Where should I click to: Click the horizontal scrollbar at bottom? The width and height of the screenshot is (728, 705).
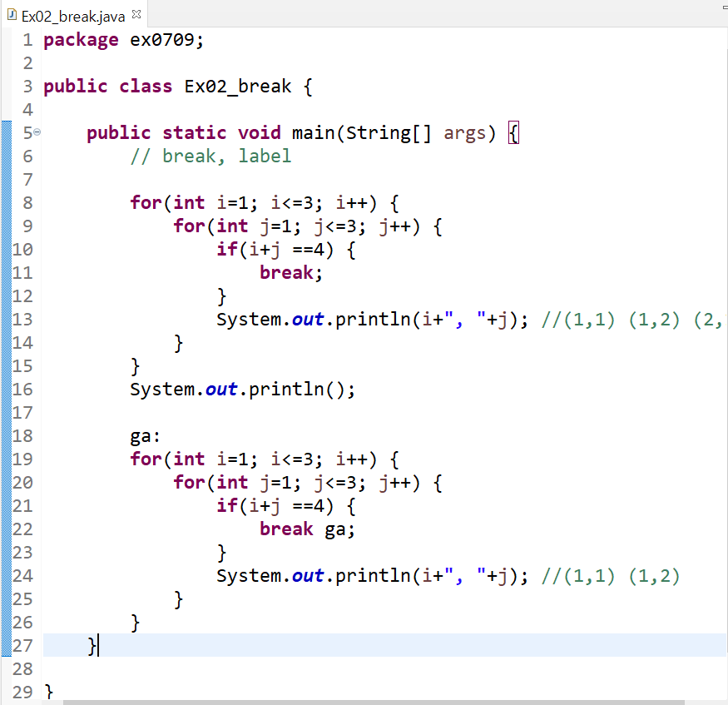(x=374, y=702)
